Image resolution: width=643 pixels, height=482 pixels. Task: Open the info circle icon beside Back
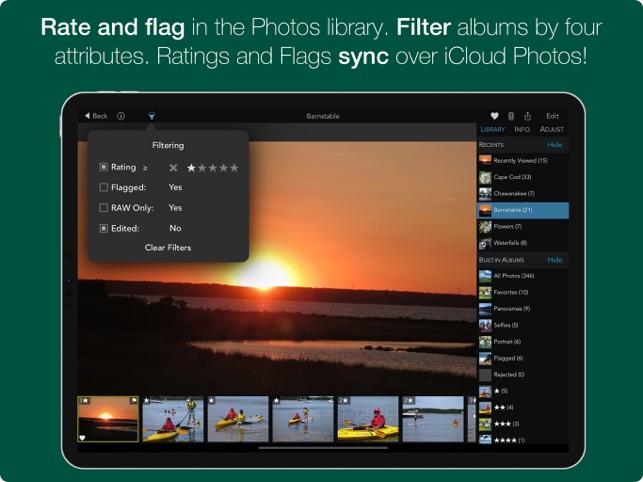121,116
